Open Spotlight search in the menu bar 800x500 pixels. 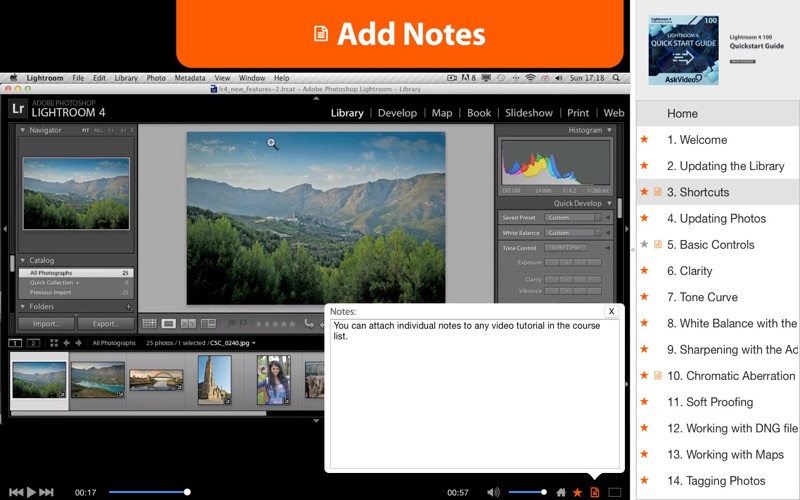coord(616,78)
